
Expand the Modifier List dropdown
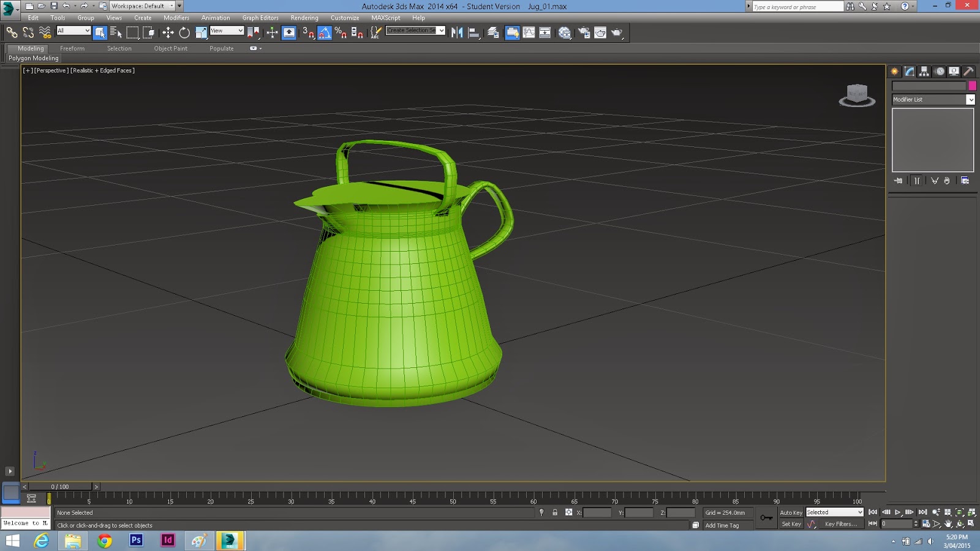(x=970, y=99)
